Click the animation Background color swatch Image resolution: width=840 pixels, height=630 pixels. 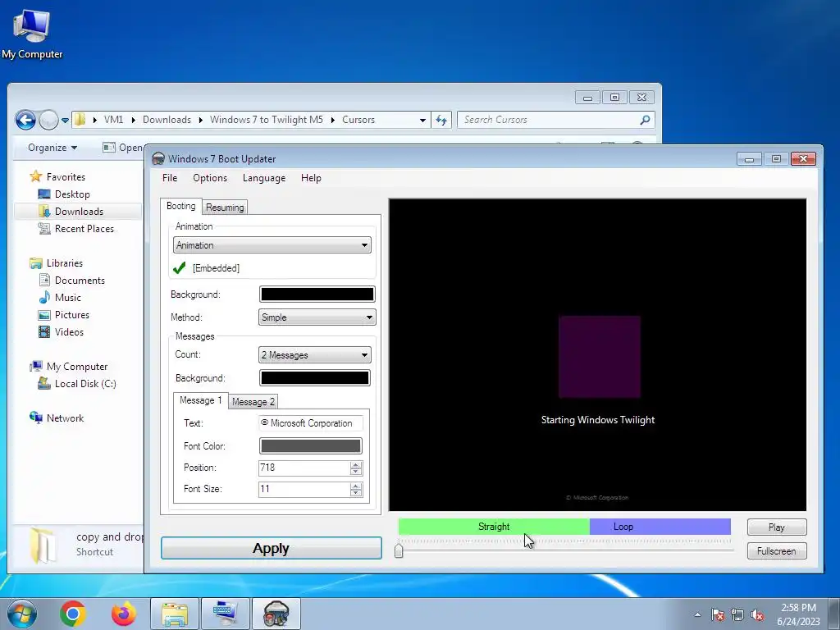pyautogui.click(x=317, y=294)
